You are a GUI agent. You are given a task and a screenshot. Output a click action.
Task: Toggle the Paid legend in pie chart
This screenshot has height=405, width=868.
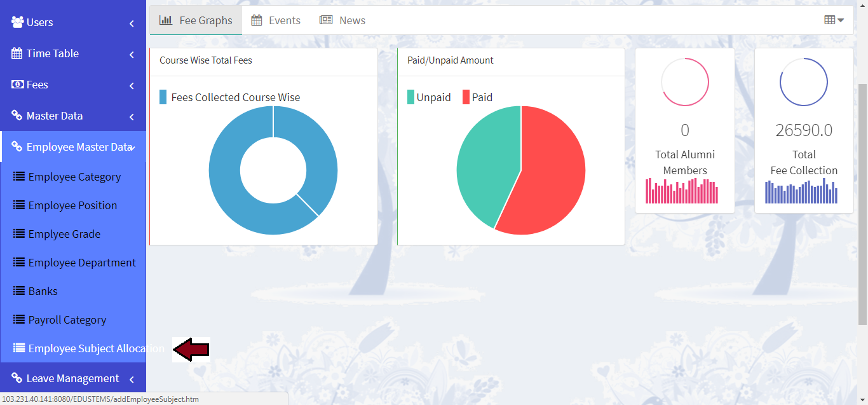click(477, 97)
